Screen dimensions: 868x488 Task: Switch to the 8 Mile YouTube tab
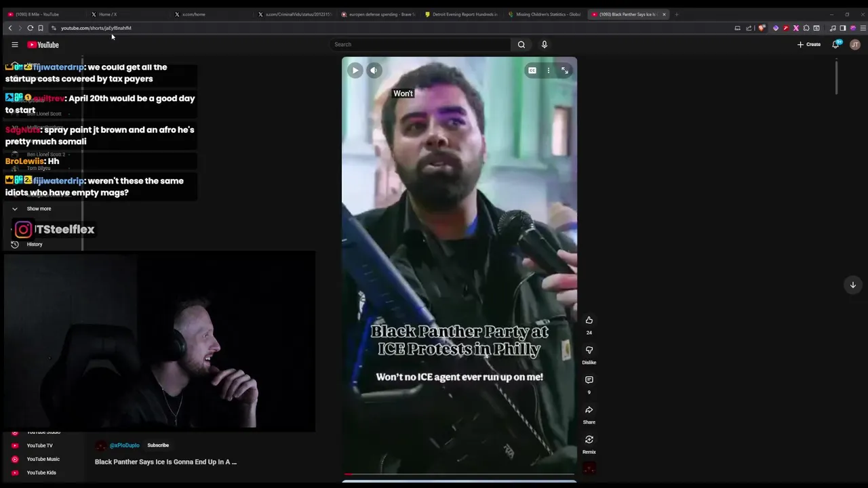(x=42, y=14)
